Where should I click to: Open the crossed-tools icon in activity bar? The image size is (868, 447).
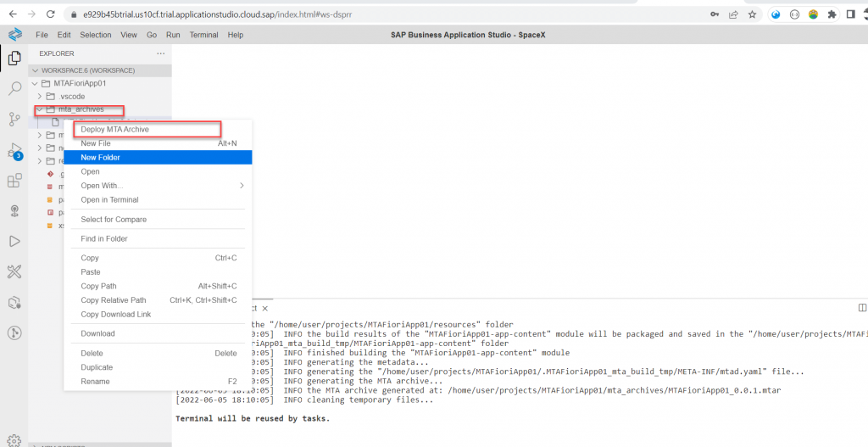pyautogui.click(x=15, y=271)
